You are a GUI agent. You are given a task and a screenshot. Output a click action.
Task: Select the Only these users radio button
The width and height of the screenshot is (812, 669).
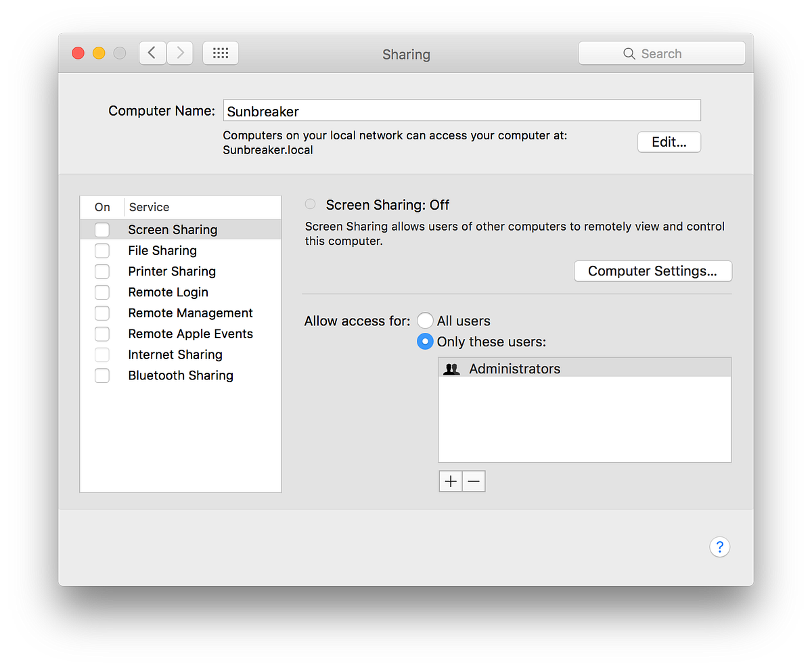(x=425, y=342)
